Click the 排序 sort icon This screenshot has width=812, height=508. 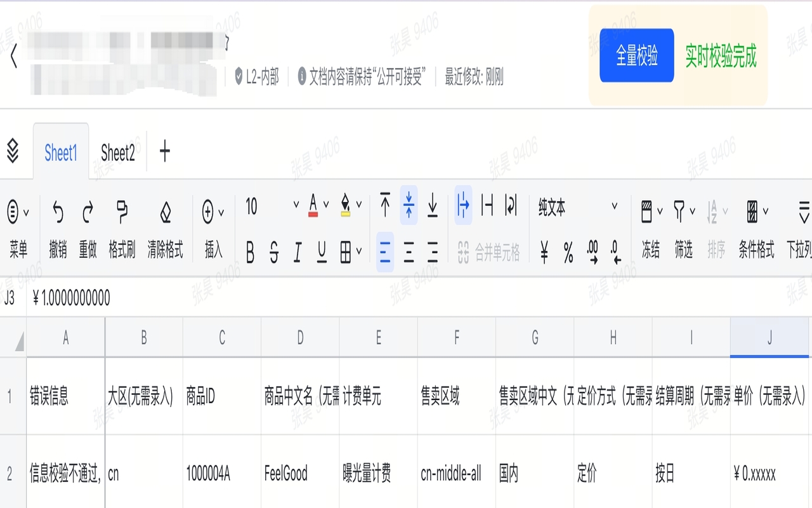click(x=712, y=213)
